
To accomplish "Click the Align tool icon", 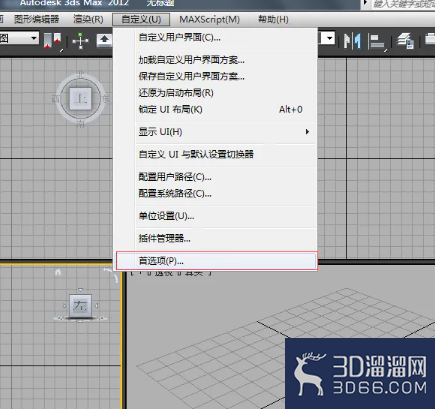I will [378, 42].
